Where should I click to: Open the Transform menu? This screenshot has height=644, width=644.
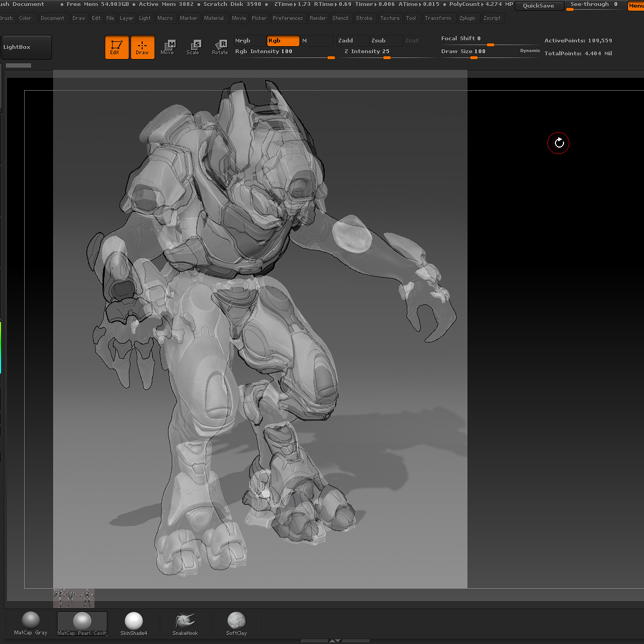click(x=438, y=18)
